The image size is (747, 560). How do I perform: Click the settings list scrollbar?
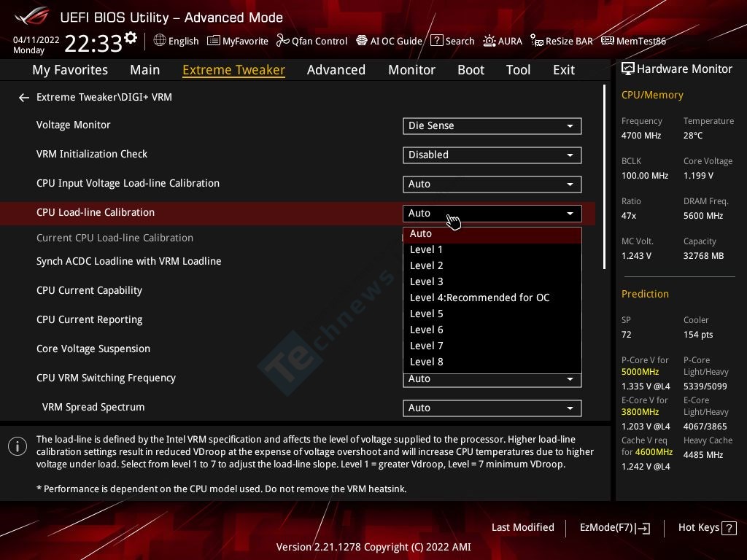point(604,176)
